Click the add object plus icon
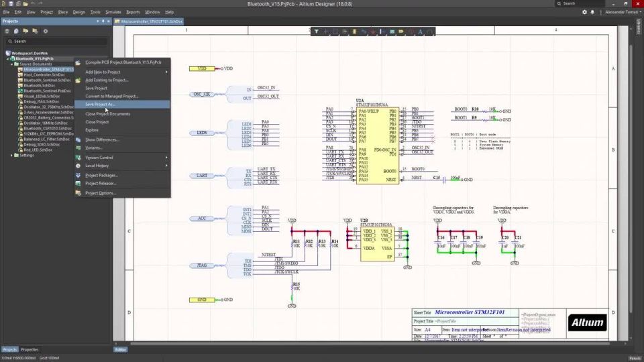The height and width of the screenshot is (362, 644). [x=326, y=32]
